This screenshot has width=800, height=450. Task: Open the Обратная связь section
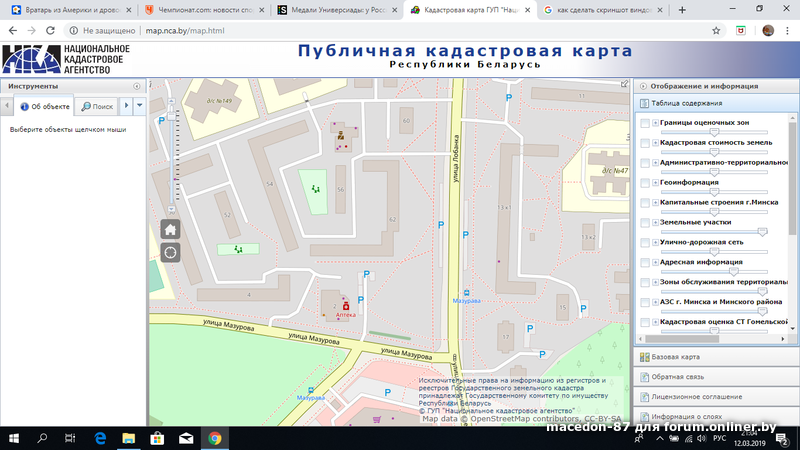(678, 376)
